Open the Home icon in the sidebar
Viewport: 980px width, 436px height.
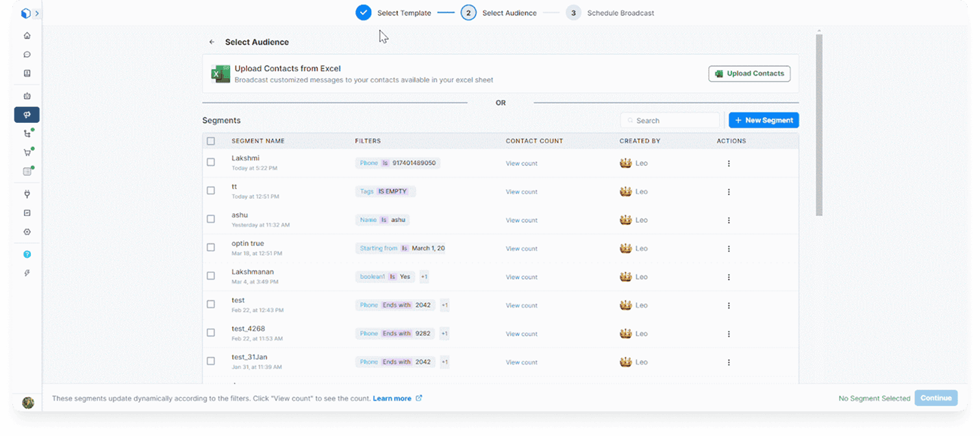27,36
